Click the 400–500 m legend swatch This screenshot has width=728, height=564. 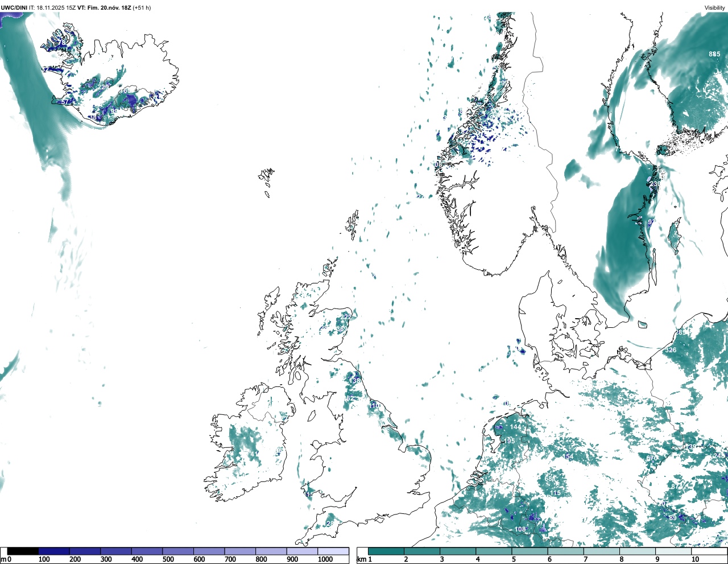(147, 551)
